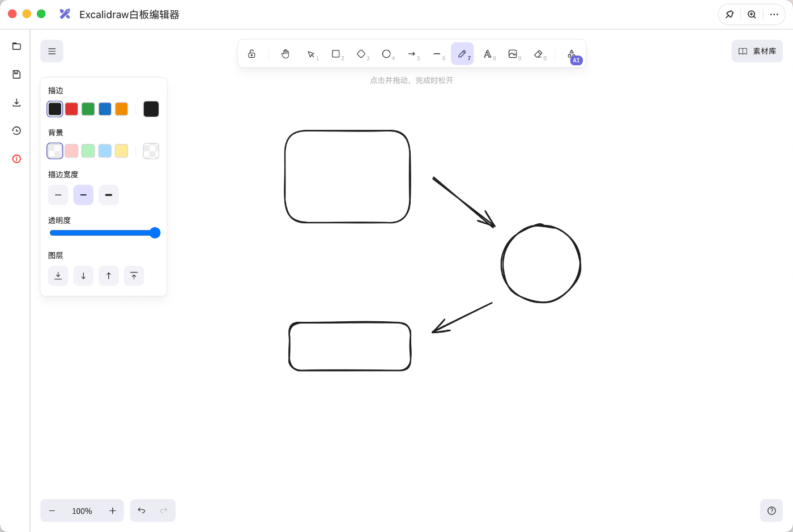This screenshot has width=793, height=532.
Task: Choose the extra bold stroke width
Action: 109,195
